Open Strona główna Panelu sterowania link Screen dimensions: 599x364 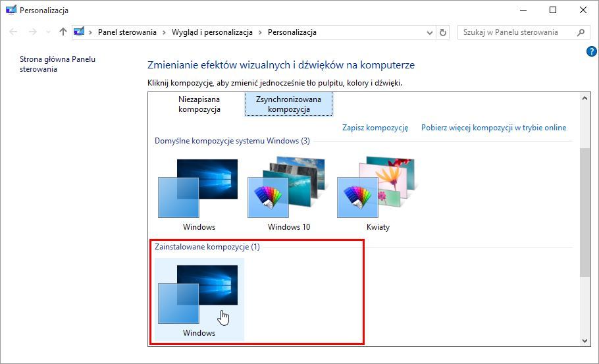coord(58,64)
